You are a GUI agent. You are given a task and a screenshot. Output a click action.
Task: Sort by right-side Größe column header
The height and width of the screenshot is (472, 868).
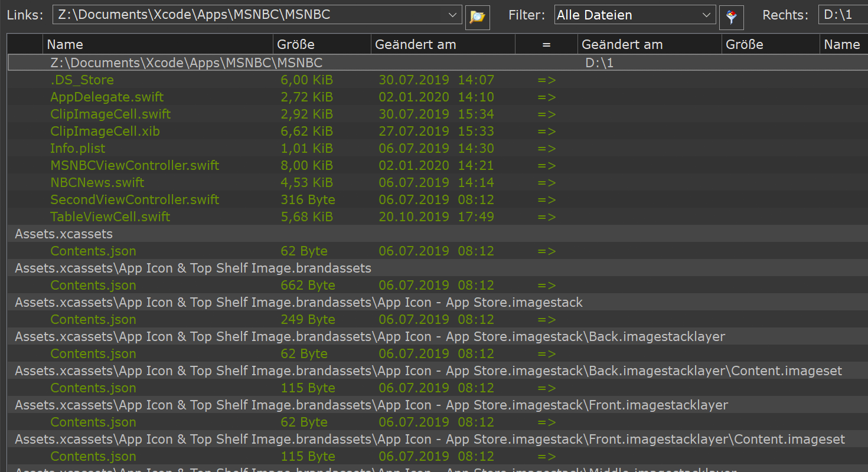click(771, 44)
